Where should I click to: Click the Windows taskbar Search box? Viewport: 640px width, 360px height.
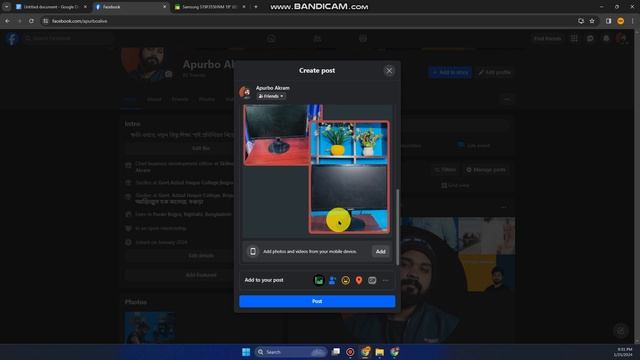point(291,352)
